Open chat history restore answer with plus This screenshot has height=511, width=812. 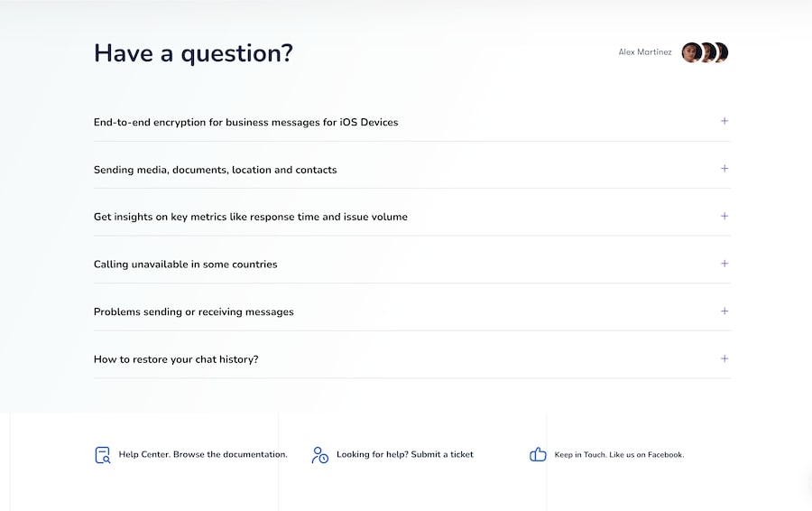click(x=724, y=358)
